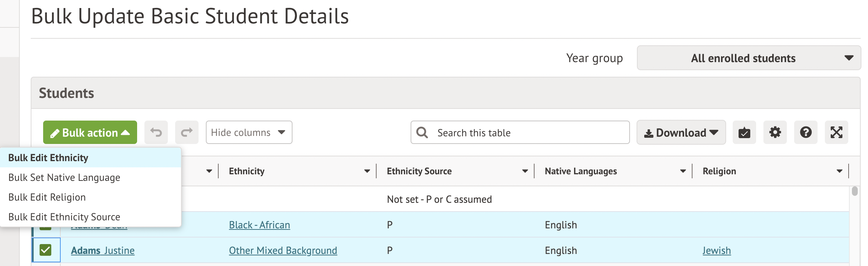Expand the Hide columns dropdown
Viewport: 868px width, 266px height.
coord(249,132)
